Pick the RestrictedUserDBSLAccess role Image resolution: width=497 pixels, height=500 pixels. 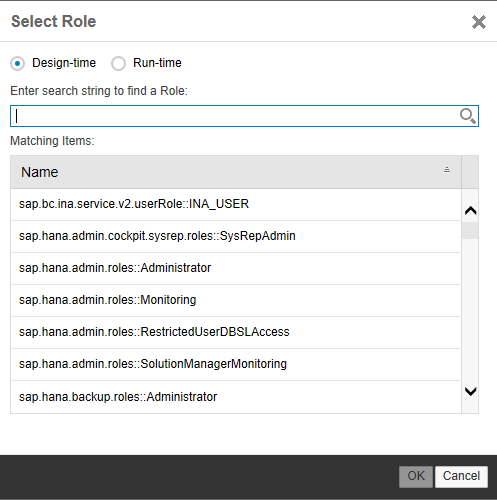click(236, 332)
